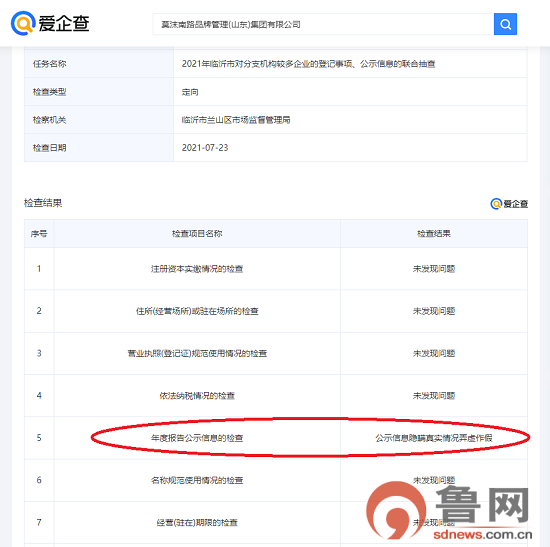
Task: Click the 检查结果 column header
Action: pos(434,234)
